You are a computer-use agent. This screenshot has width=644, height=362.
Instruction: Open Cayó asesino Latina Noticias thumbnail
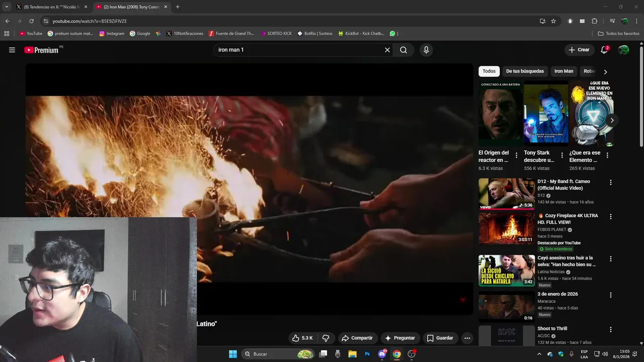(x=507, y=270)
